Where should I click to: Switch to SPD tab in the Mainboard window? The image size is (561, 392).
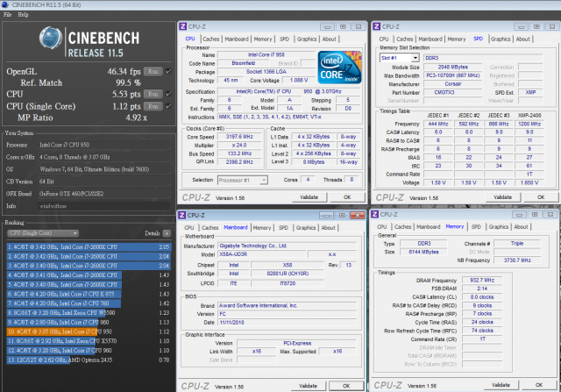pyautogui.click(x=283, y=228)
